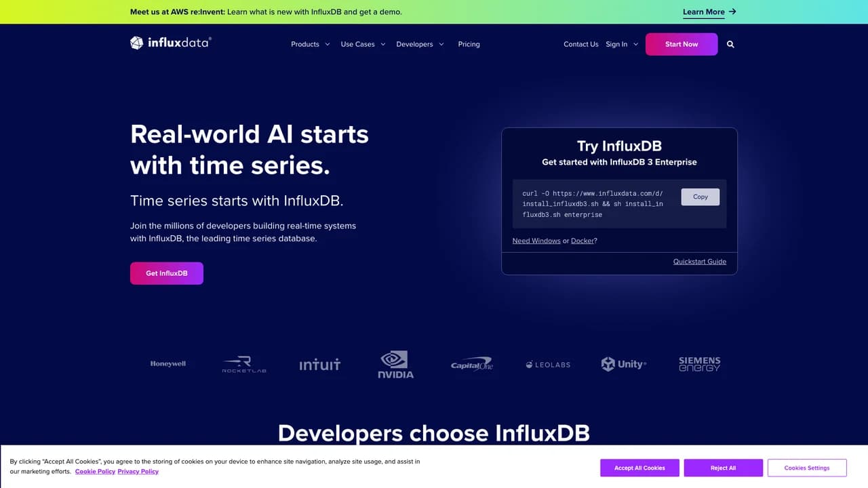Viewport: 868px width, 488px height.
Task: Click the Rocket Lab logo
Action: click(x=244, y=364)
